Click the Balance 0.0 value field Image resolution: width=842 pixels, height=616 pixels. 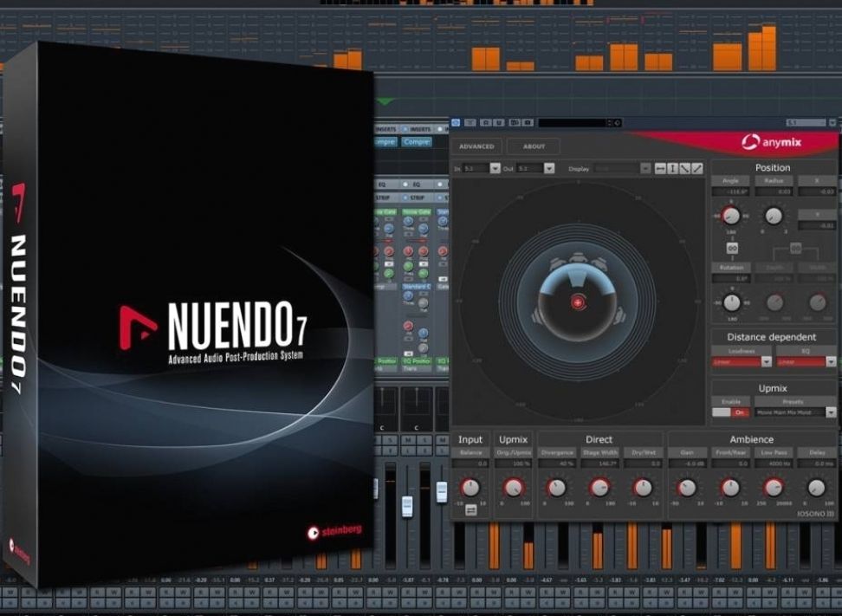(470, 464)
